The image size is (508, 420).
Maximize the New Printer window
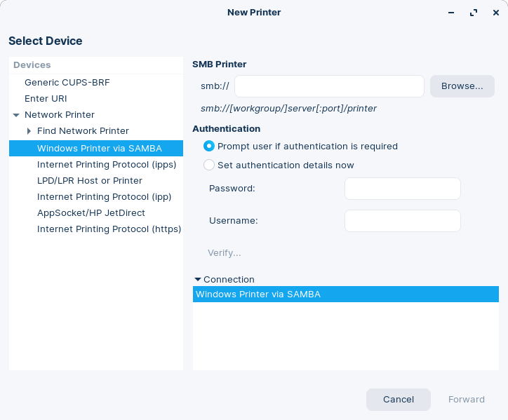coord(474,13)
